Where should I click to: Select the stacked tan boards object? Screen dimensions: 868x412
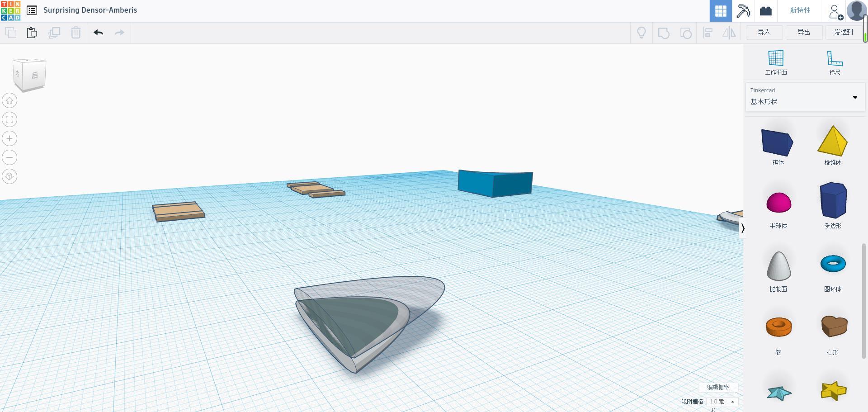click(316, 189)
